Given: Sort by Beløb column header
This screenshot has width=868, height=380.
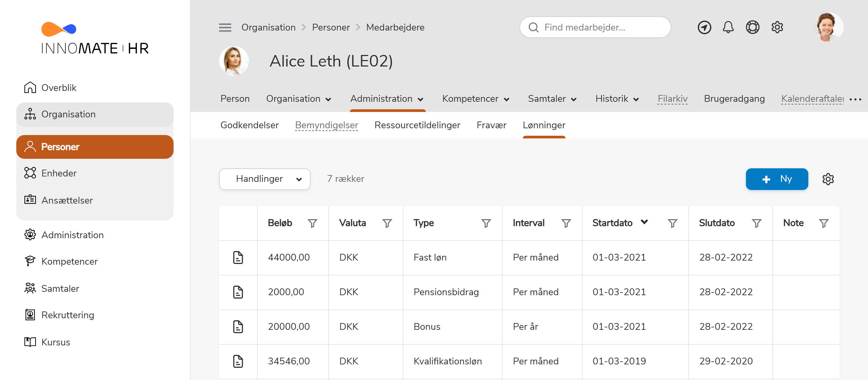Looking at the screenshot, I should point(280,223).
